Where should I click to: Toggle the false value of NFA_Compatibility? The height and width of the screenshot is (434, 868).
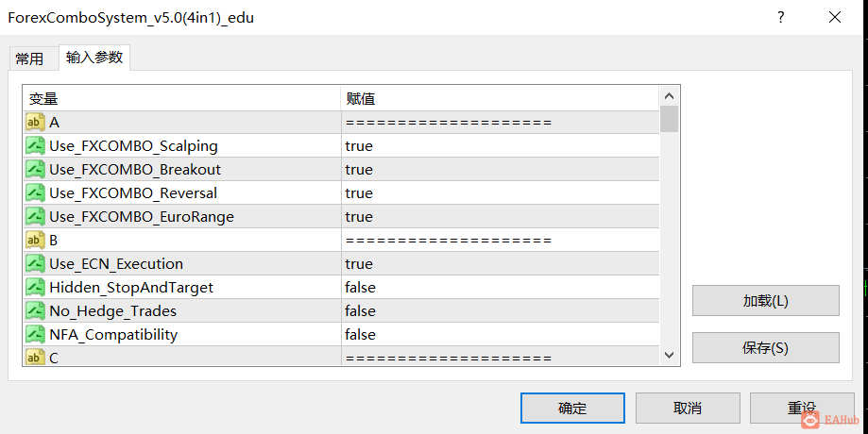(x=361, y=335)
